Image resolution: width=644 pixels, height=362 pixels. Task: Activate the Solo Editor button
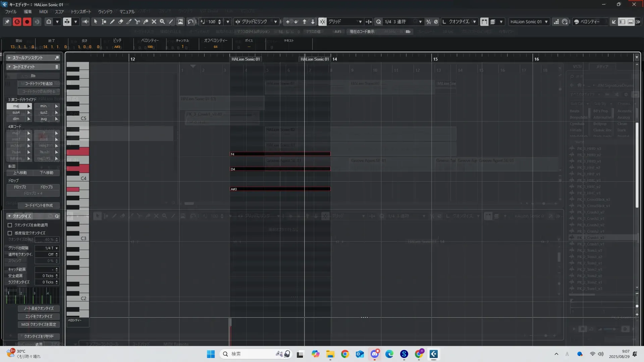[x=17, y=22]
